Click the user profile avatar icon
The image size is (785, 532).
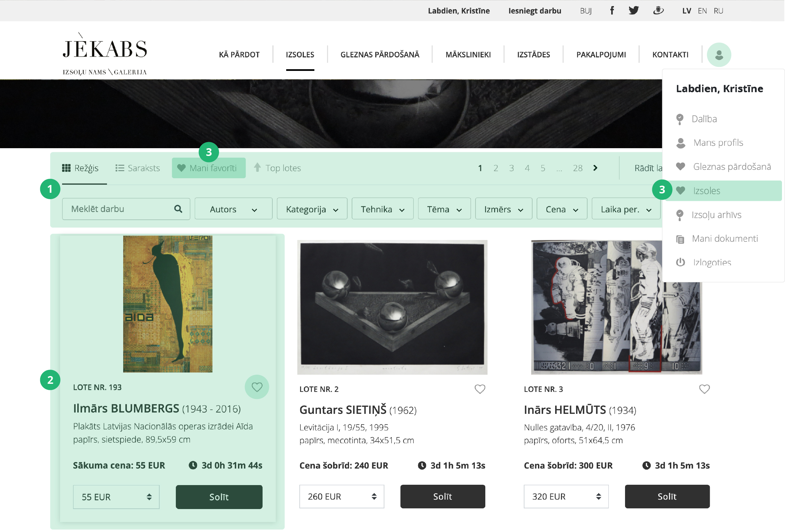[x=719, y=55]
